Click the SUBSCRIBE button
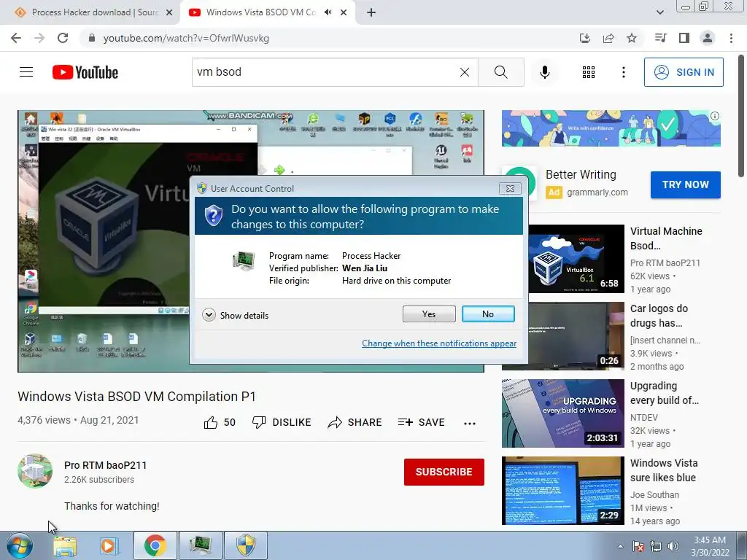Viewport: 747px width, 560px height. point(444,472)
